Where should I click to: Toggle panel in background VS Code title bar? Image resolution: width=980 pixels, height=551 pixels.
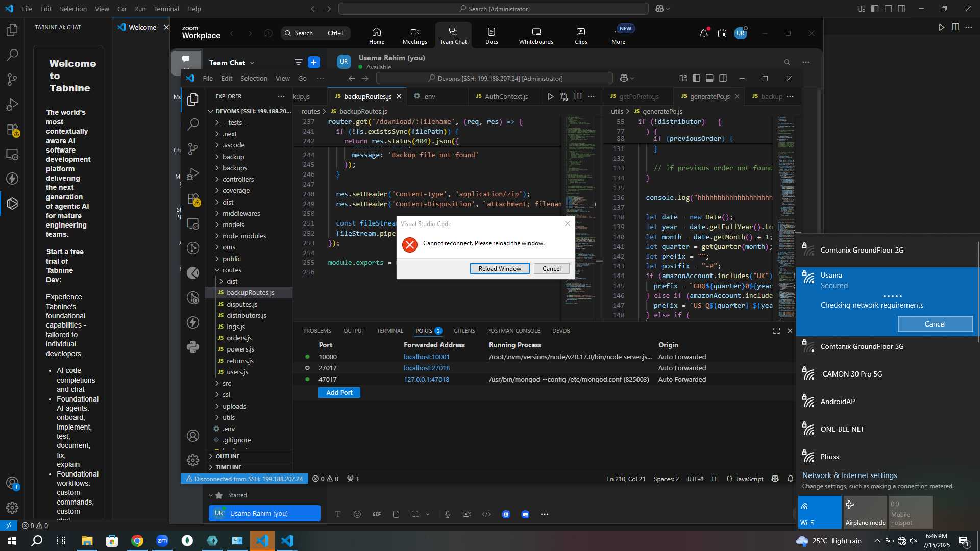pos(888,9)
